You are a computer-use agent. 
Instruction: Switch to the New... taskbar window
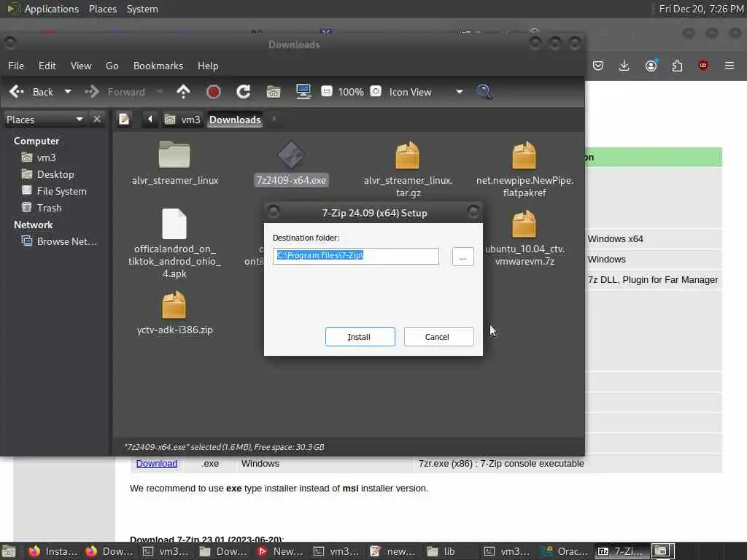(280, 551)
